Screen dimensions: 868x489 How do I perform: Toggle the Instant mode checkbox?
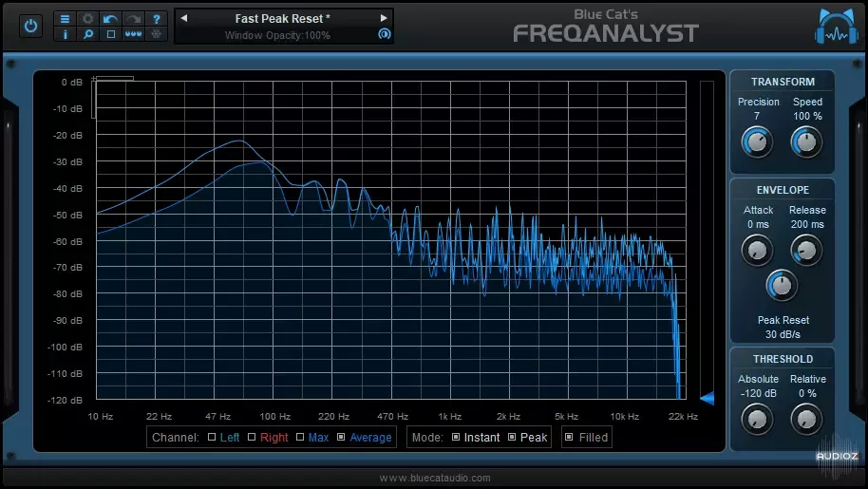(x=456, y=437)
